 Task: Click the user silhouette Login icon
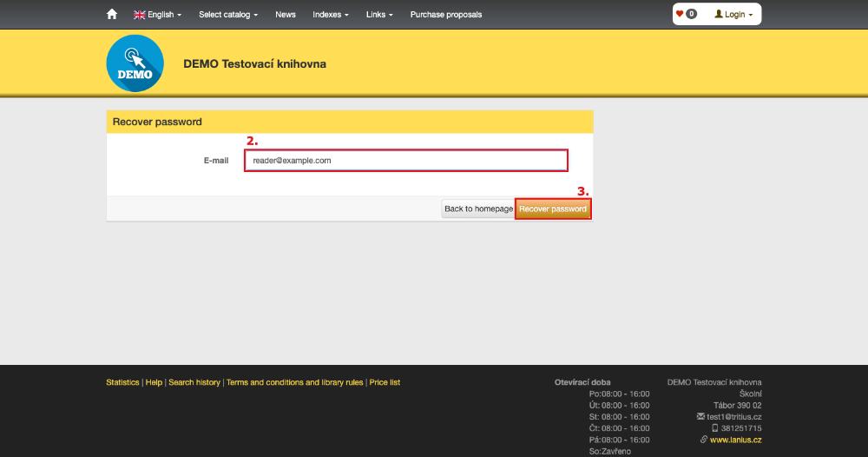coord(719,15)
